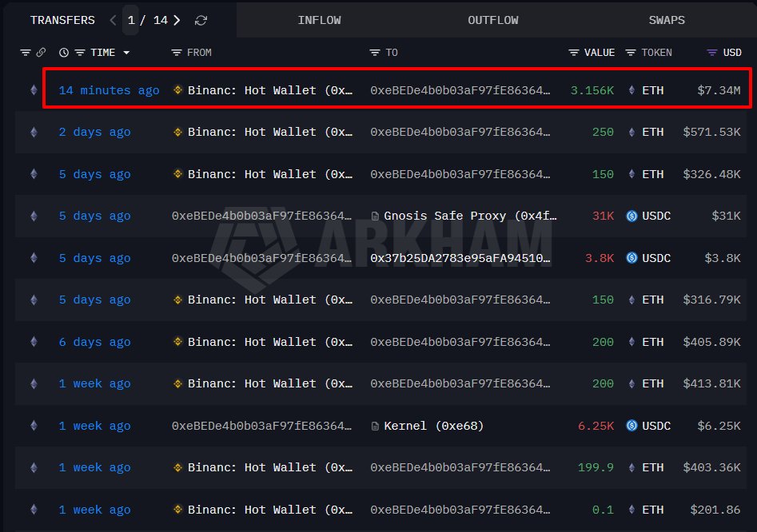Click the Kernel (0xe68) recipient
The width and height of the screenshot is (757, 532).
pyautogui.click(x=433, y=426)
